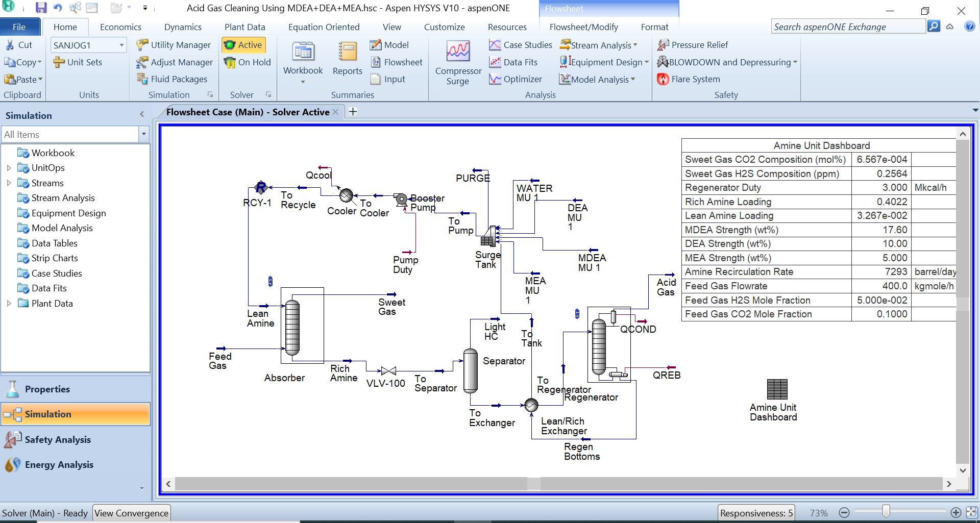Image resolution: width=980 pixels, height=523 pixels.
Task: Save the case from quick access toolbar
Action: [x=41, y=8]
